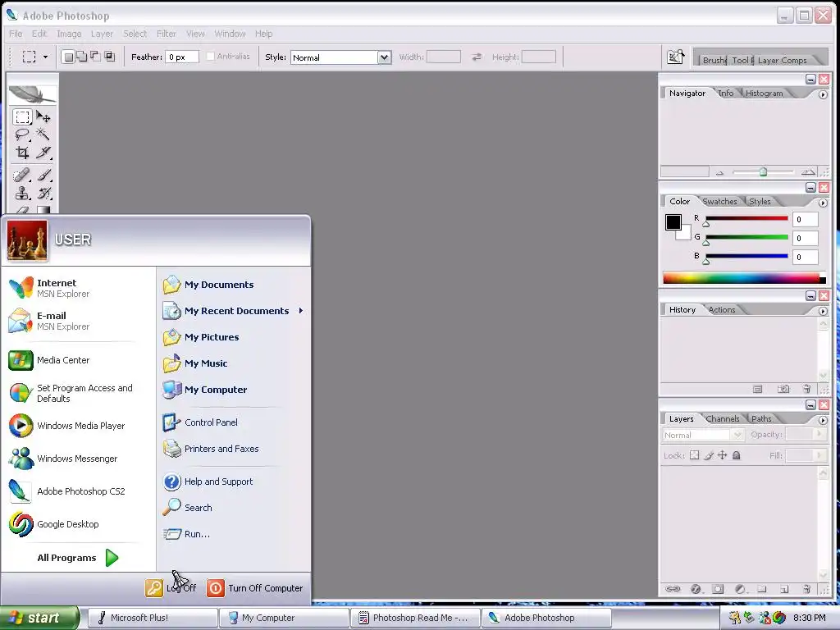Click the Navigator zoom in icon
Image resolution: width=840 pixels, height=630 pixels.
click(x=808, y=172)
